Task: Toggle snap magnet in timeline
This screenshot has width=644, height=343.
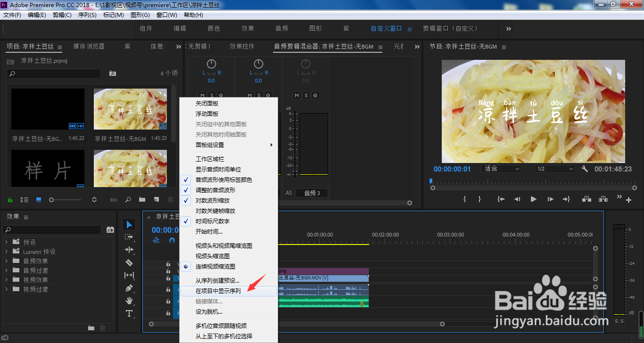Action: (x=172, y=240)
